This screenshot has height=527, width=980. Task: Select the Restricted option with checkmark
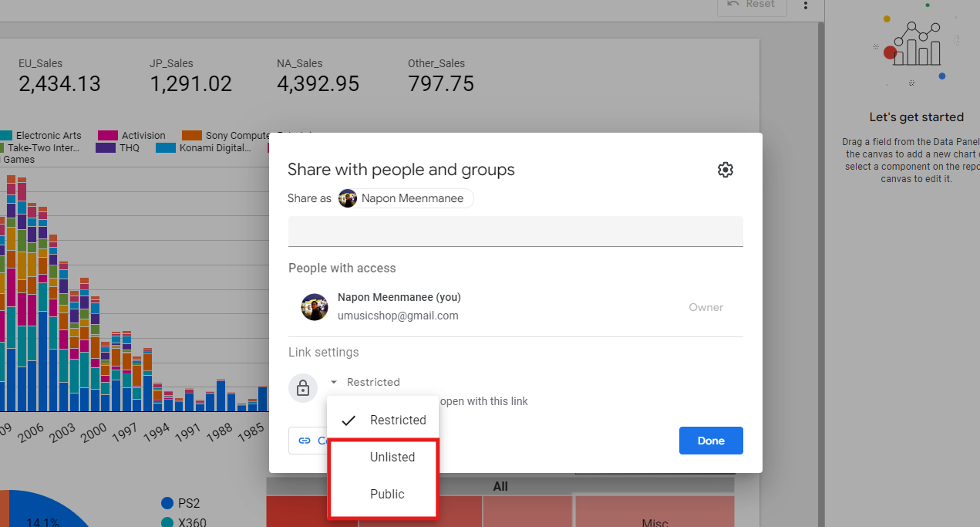pos(383,421)
